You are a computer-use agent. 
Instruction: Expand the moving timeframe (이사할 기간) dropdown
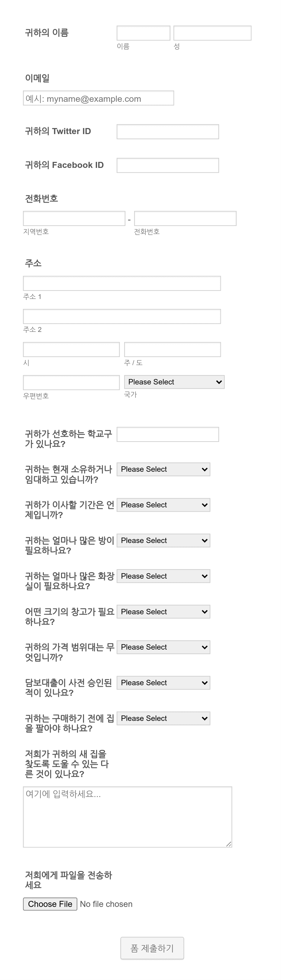tap(163, 505)
